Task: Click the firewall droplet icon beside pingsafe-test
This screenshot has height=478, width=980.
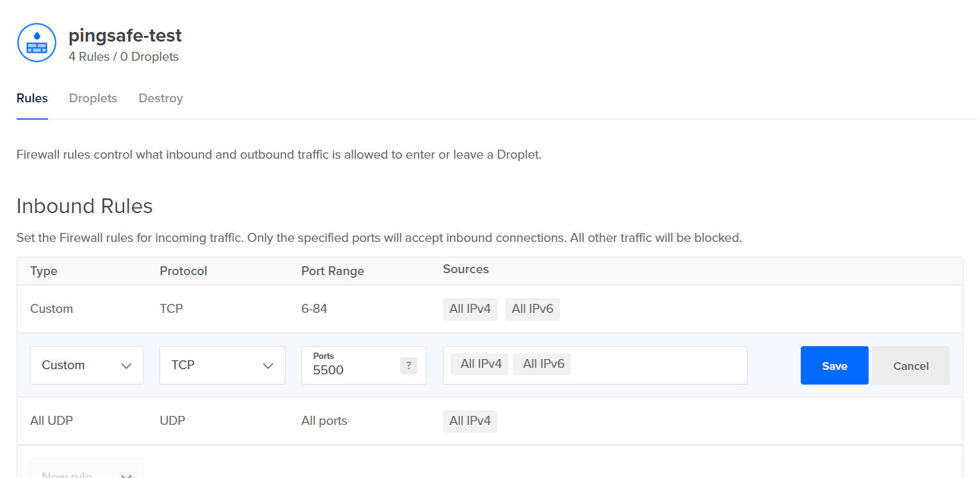Action: point(36,42)
